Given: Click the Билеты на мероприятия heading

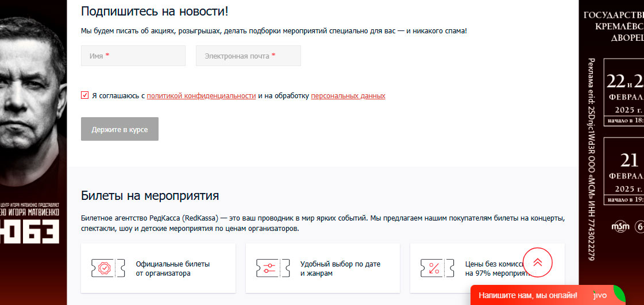Looking at the screenshot, I should [150, 196].
